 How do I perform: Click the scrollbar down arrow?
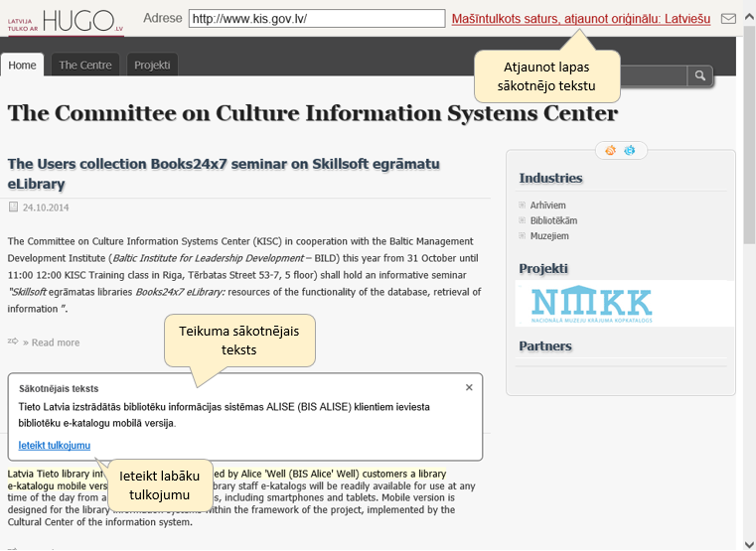click(x=749, y=544)
